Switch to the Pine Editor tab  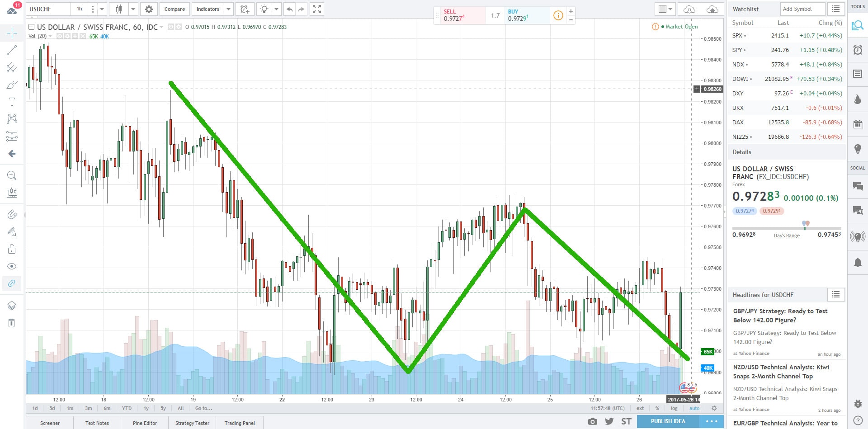point(145,423)
